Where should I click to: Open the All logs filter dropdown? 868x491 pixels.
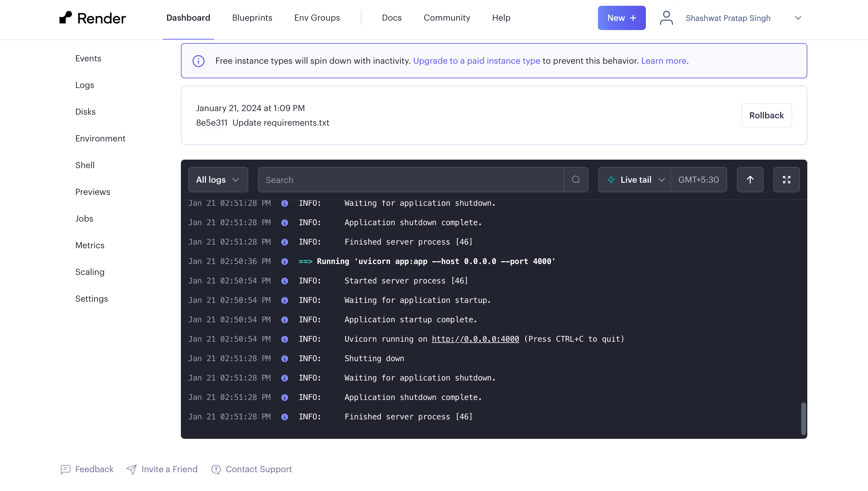tap(218, 180)
